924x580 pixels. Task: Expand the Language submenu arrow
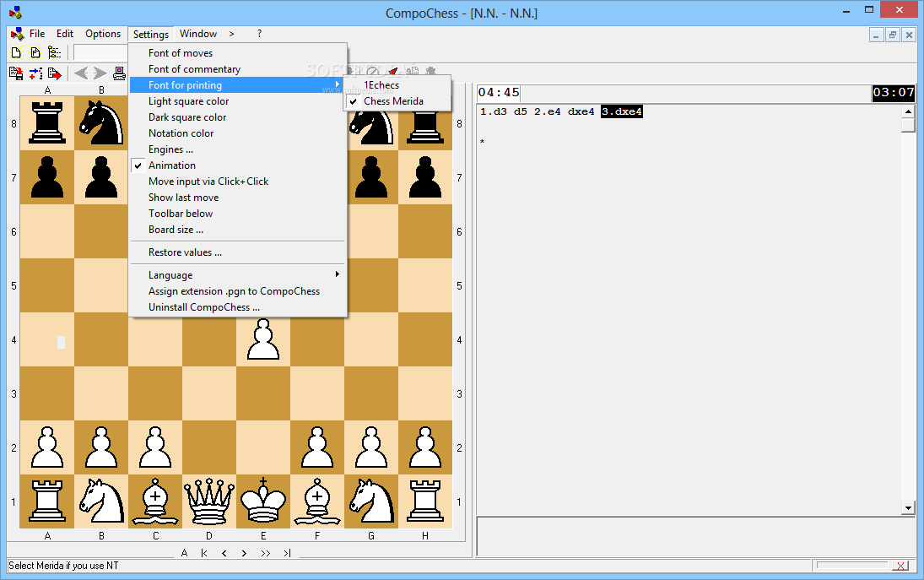(337, 274)
